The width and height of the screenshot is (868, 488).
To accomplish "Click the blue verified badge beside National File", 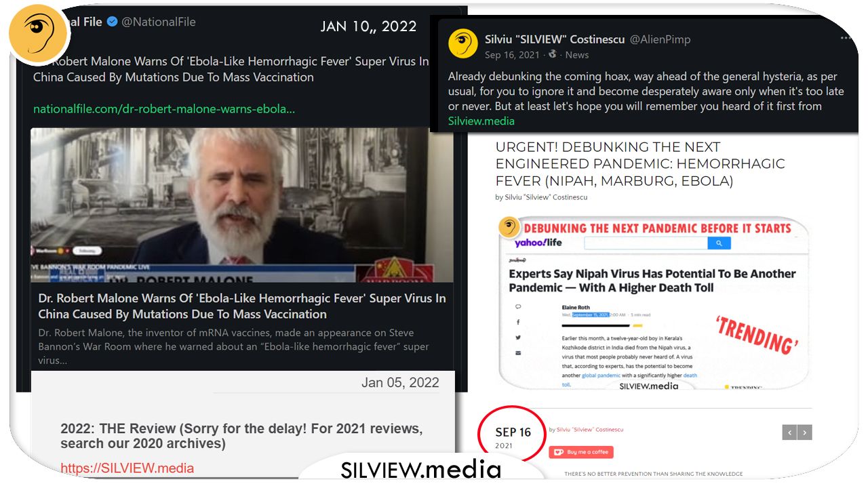I will [x=112, y=22].
